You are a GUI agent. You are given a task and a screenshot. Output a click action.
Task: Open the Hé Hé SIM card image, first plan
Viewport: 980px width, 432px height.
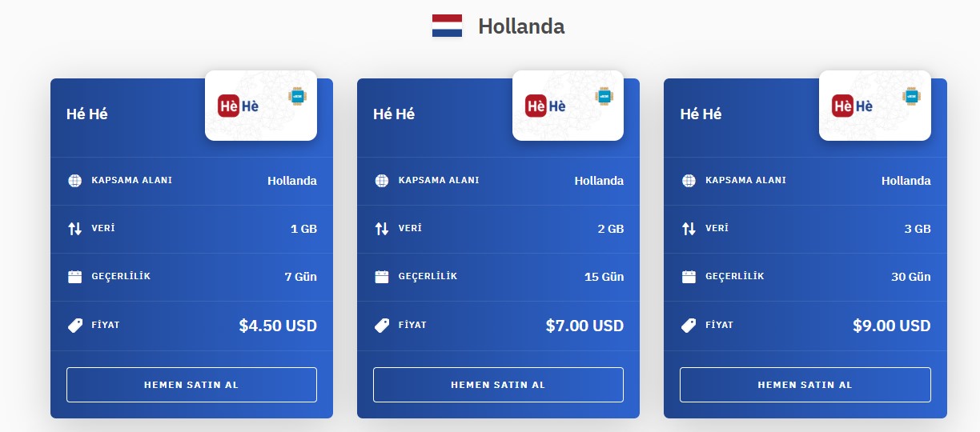(x=261, y=106)
